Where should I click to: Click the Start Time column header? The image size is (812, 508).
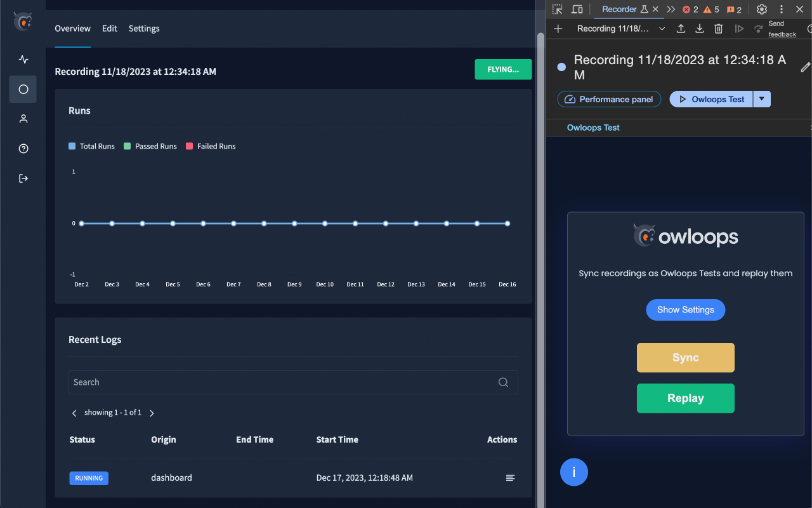coord(337,439)
